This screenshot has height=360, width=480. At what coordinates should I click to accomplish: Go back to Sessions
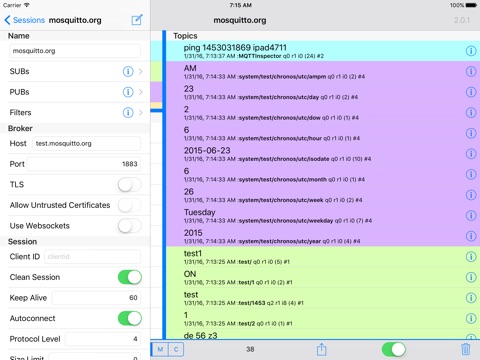coord(25,20)
